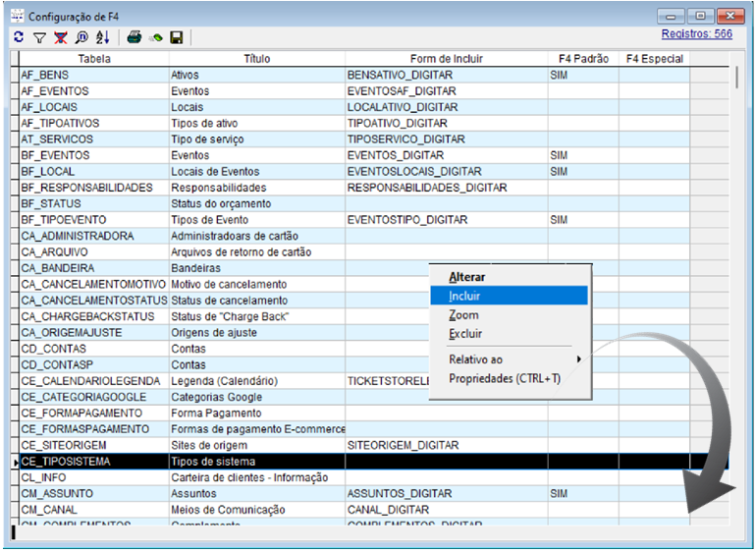Sort records with the A-Z icon
Viewport: 756px width, 552px height.
[x=102, y=37]
